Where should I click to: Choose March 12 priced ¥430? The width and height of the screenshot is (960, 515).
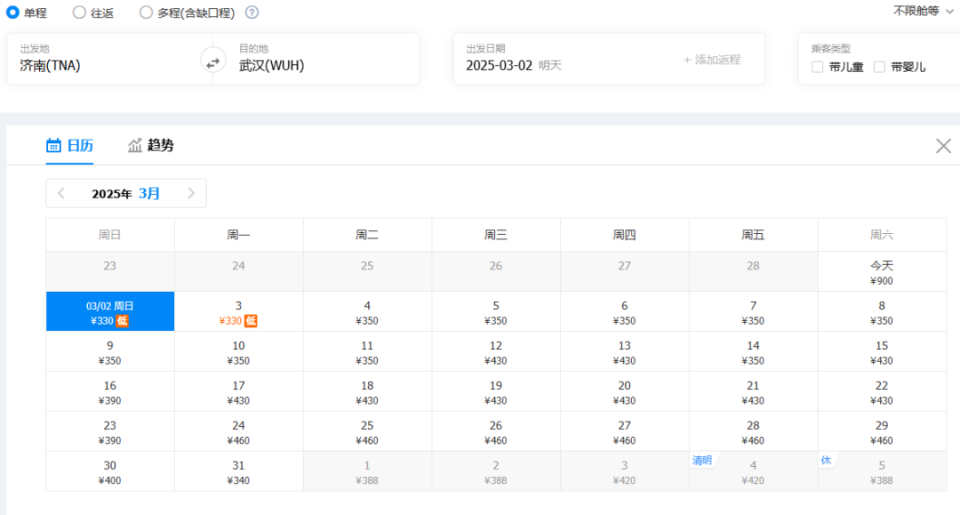tap(496, 352)
